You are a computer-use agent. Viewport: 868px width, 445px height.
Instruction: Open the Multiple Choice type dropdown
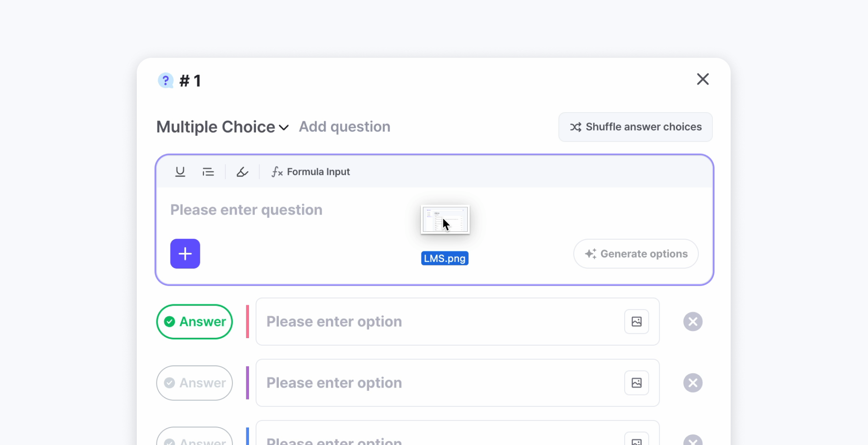tap(222, 127)
